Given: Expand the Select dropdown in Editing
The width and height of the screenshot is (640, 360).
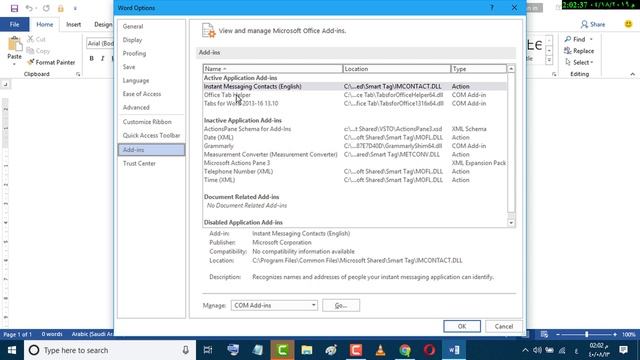Looking at the screenshot, I should [x=592, y=62].
